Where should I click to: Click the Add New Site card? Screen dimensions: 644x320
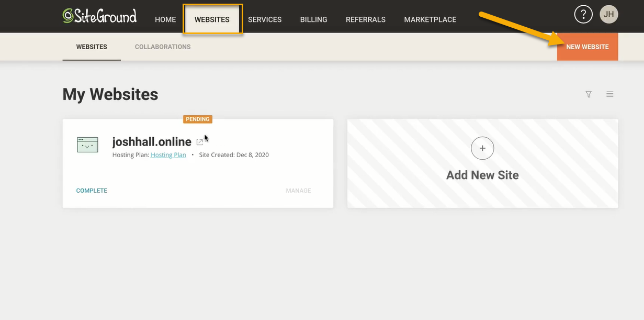(x=483, y=163)
